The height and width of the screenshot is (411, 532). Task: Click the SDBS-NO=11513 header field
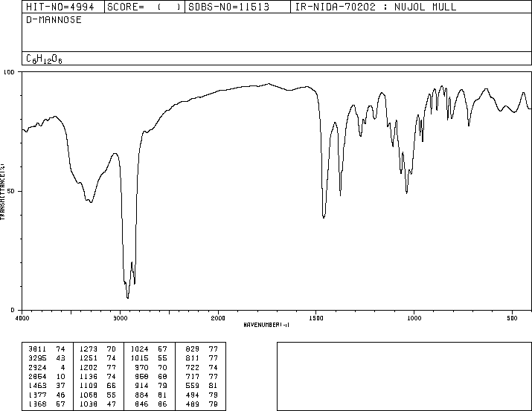[x=237, y=7]
